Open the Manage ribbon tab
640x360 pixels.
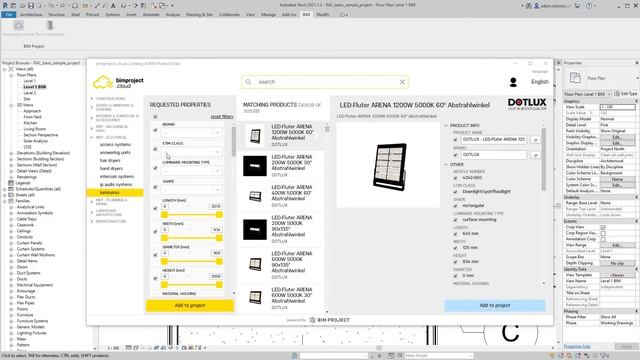(x=268, y=14)
